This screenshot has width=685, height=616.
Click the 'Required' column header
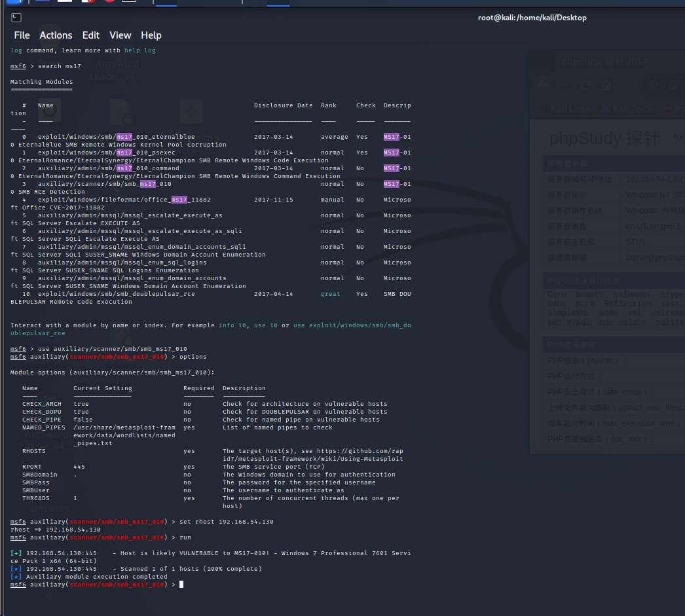[x=199, y=388]
